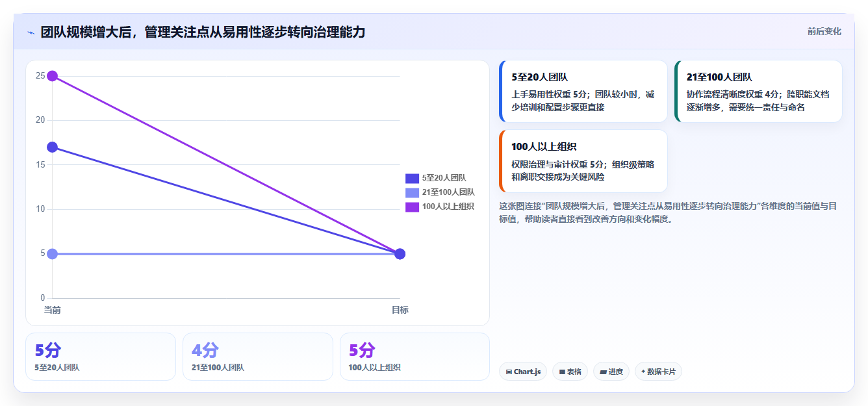
Task: Click the 当前 x-axis label
Action: (53, 311)
